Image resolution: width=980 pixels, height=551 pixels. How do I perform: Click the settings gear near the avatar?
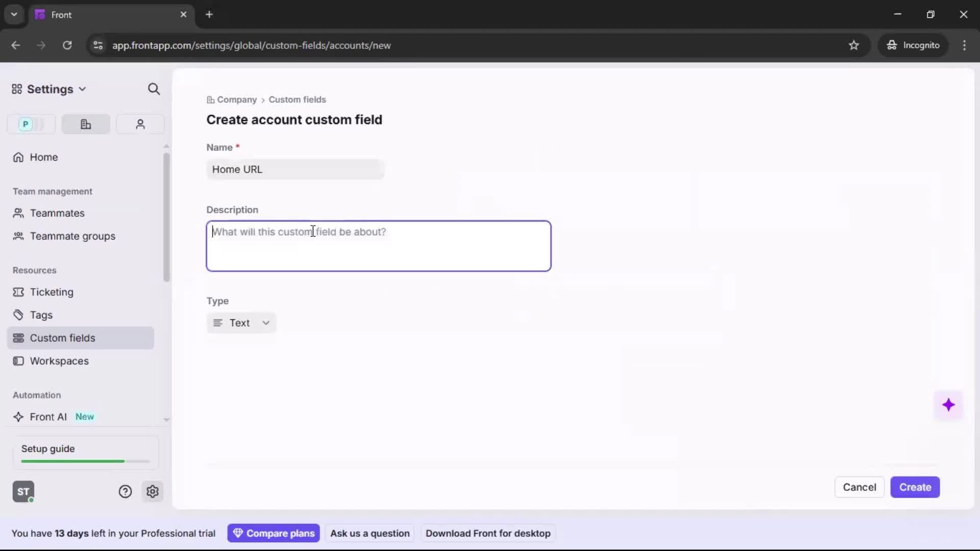153,491
